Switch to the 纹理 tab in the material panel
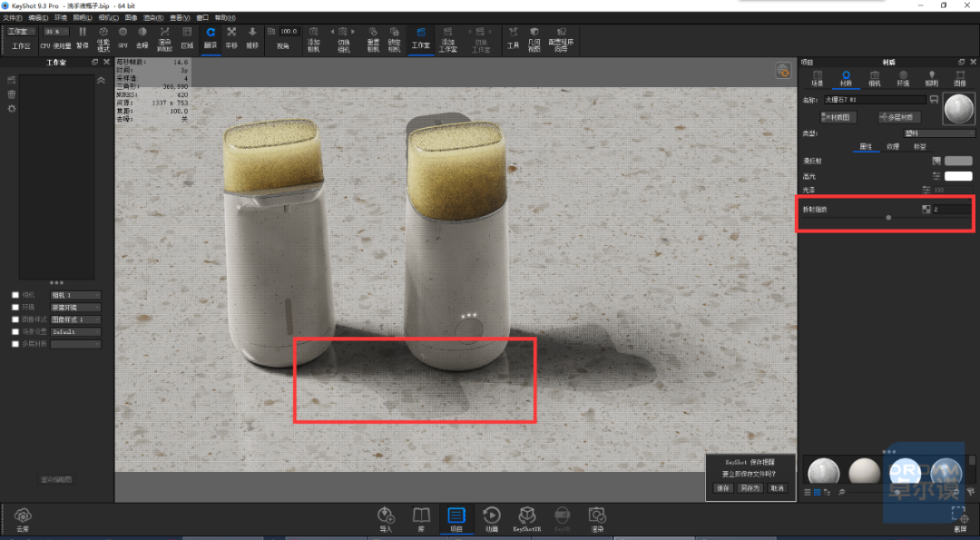Image resolution: width=980 pixels, height=540 pixels. click(x=893, y=147)
